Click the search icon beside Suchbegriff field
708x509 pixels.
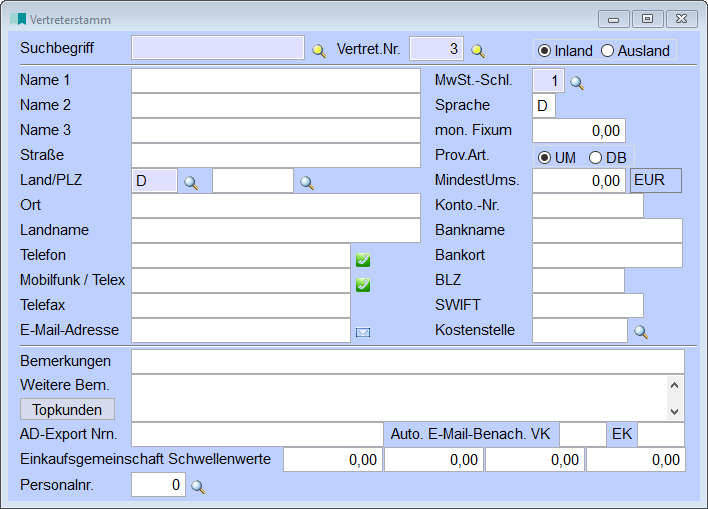tap(319, 51)
